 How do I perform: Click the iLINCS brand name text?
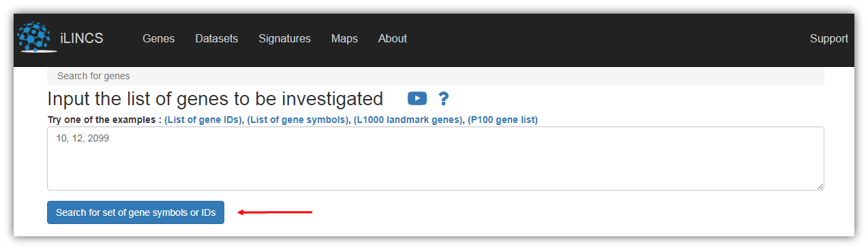pyautogui.click(x=82, y=38)
